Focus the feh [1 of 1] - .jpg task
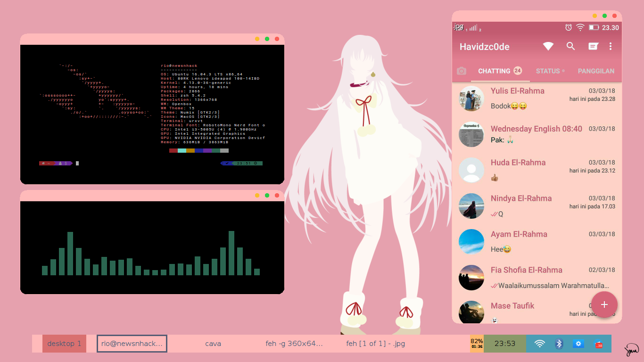This screenshot has height=362, width=644. tap(375, 344)
